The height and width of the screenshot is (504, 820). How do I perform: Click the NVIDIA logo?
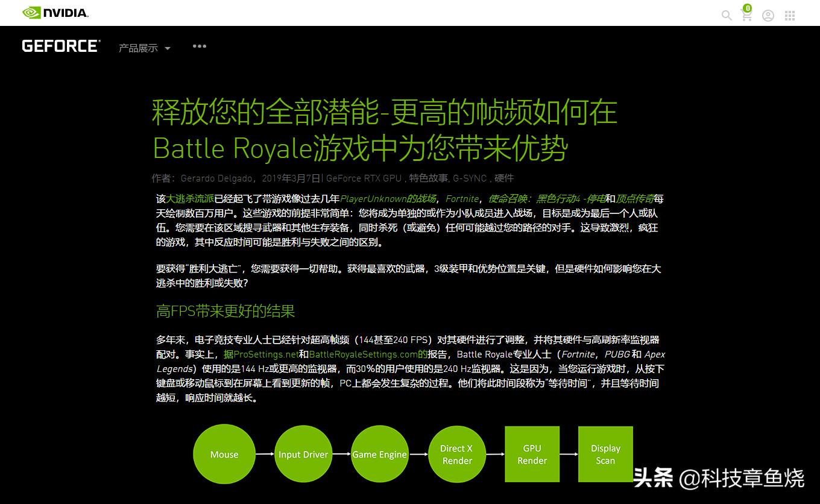tap(55, 13)
